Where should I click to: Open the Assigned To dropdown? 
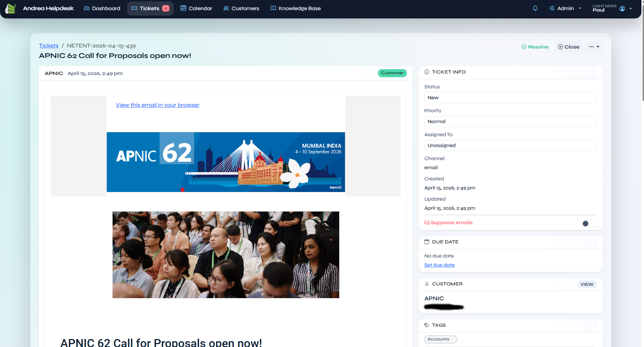(x=510, y=146)
